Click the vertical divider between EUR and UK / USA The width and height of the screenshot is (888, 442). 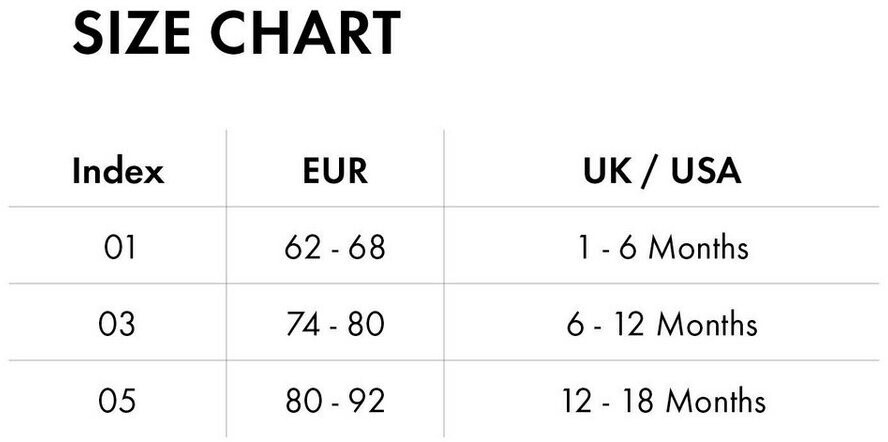445,285
